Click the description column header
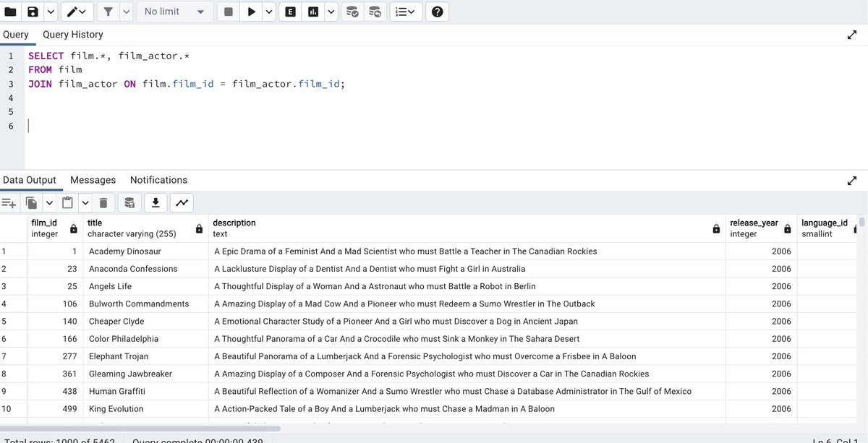 467,228
